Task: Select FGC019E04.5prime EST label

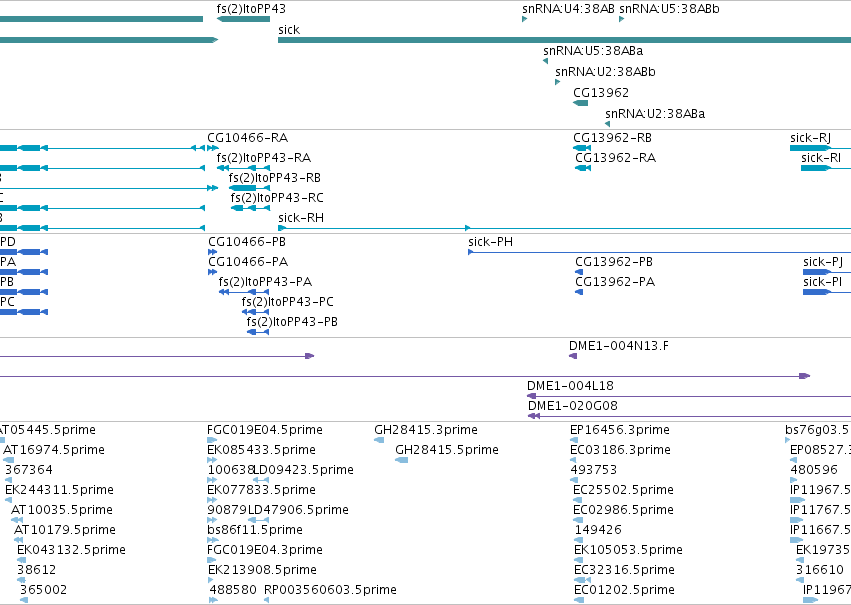Action: click(x=265, y=430)
